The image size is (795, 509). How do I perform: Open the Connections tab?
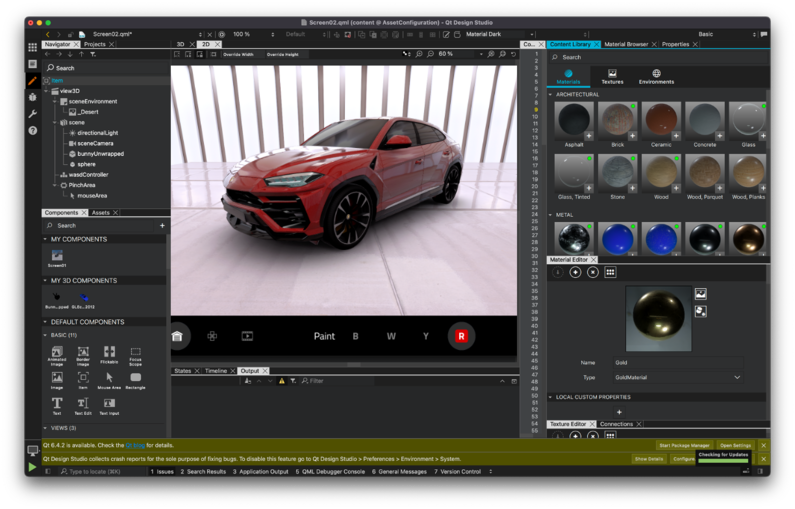click(x=616, y=424)
